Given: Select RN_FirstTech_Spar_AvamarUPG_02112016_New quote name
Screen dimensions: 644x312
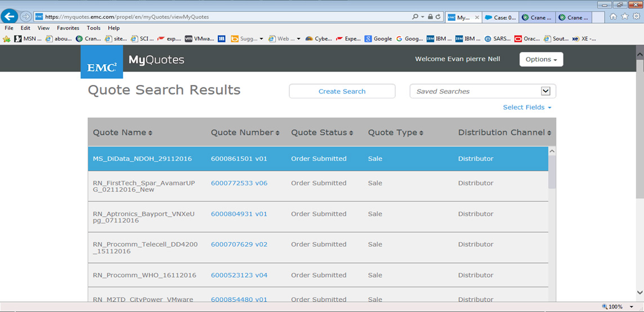Looking at the screenshot, I should [144, 186].
